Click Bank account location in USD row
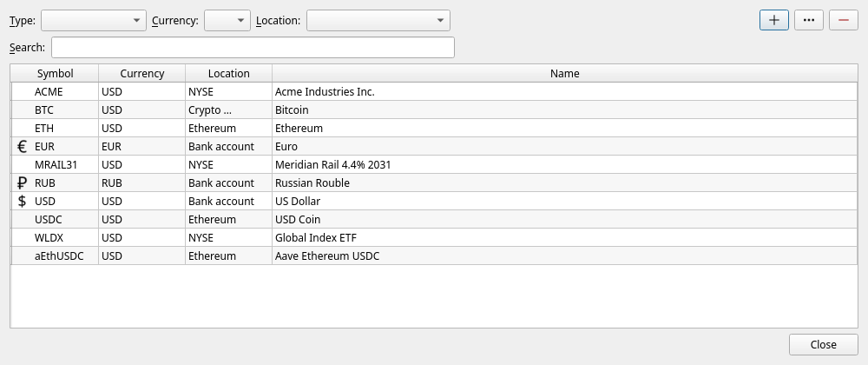The width and height of the screenshot is (868, 365). 228,201
